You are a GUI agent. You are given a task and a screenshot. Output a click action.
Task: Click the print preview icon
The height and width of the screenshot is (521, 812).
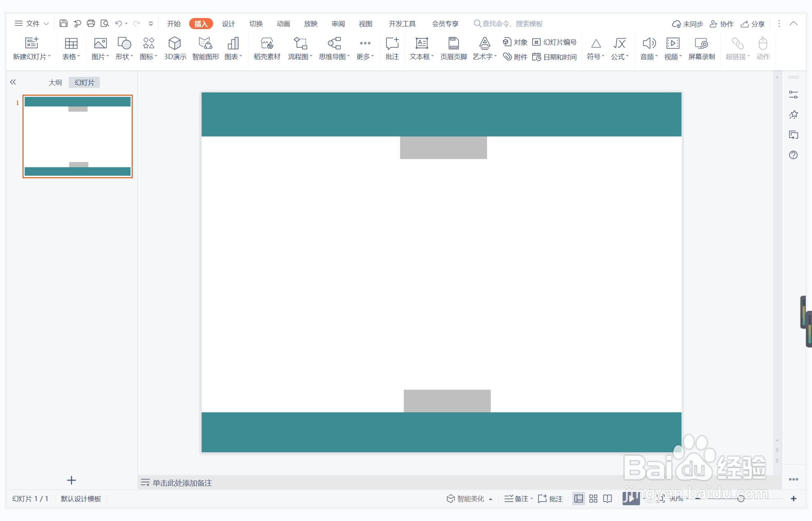pos(105,23)
